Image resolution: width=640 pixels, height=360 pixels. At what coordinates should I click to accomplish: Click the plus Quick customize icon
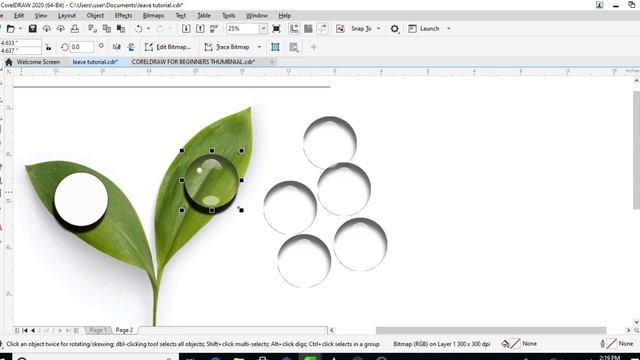[x=313, y=47]
